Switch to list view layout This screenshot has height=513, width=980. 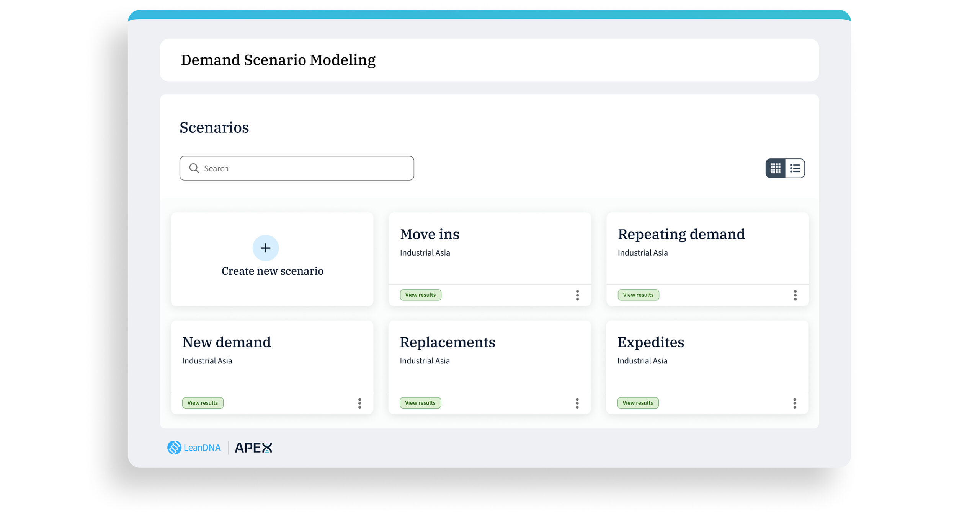795,168
